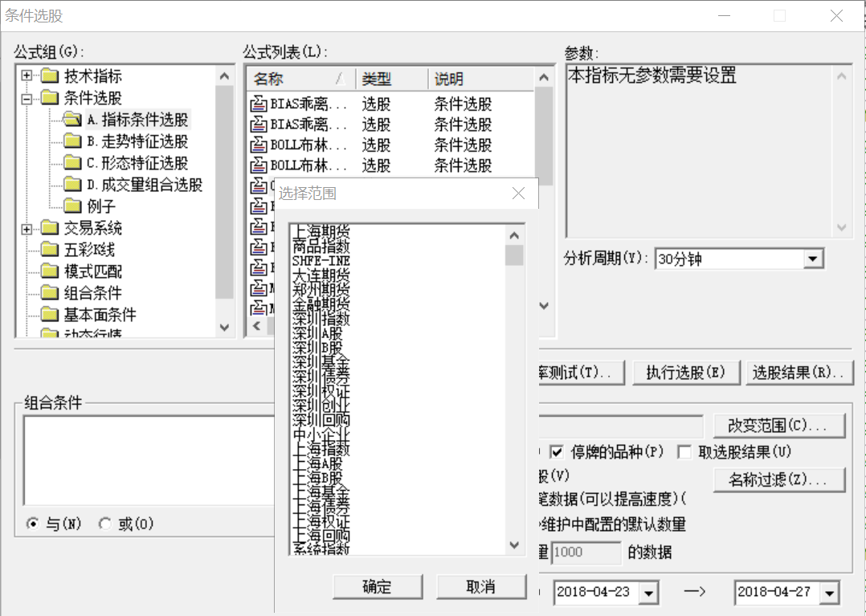This screenshot has height=616, width=866.
Task: Click the D.成交量组合选股 folder icon
Action: tap(72, 184)
